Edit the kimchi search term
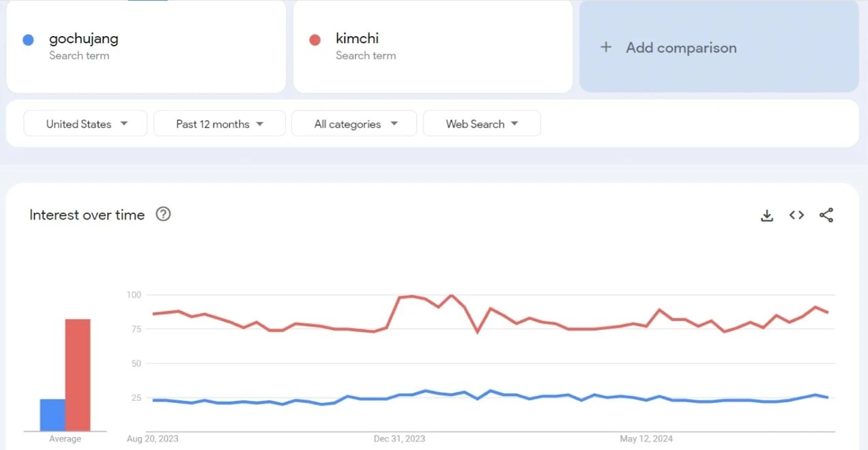The height and width of the screenshot is (450, 868). pyautogui.click(x=357, y=39)
